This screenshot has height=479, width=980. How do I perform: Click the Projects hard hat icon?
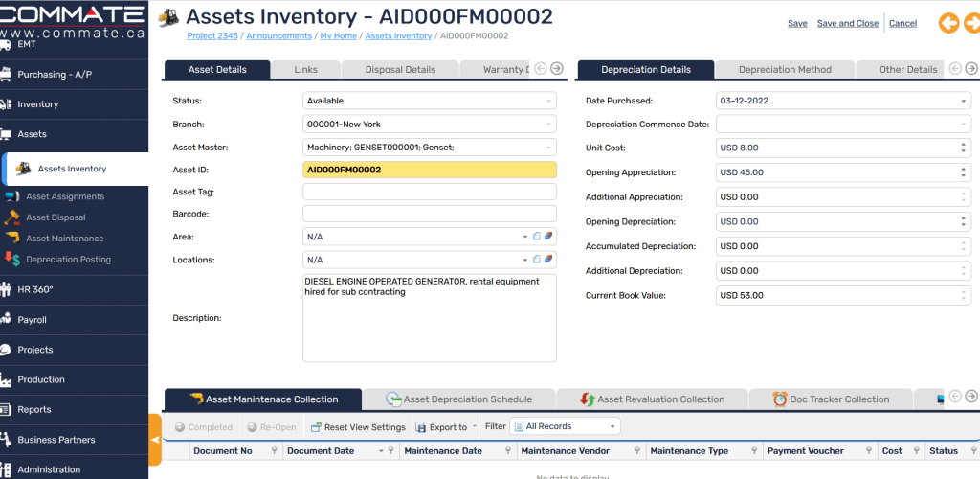[x=6, y=350]
